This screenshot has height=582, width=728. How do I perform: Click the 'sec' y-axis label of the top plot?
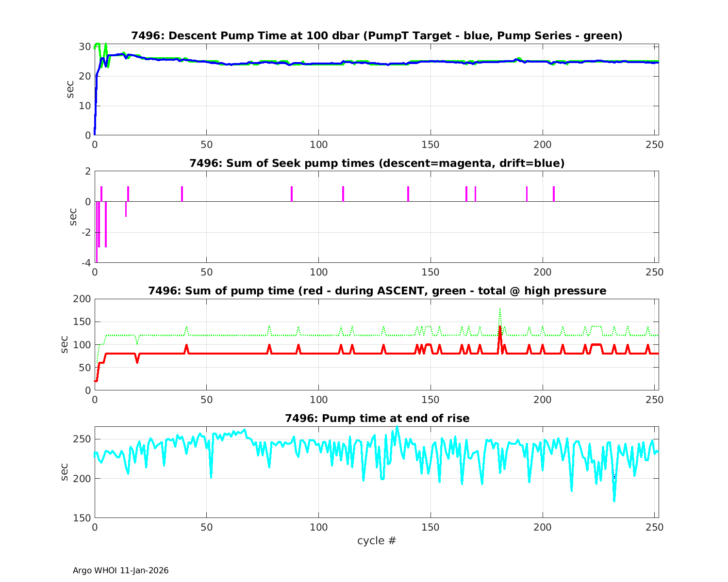[x=71, y=89]
